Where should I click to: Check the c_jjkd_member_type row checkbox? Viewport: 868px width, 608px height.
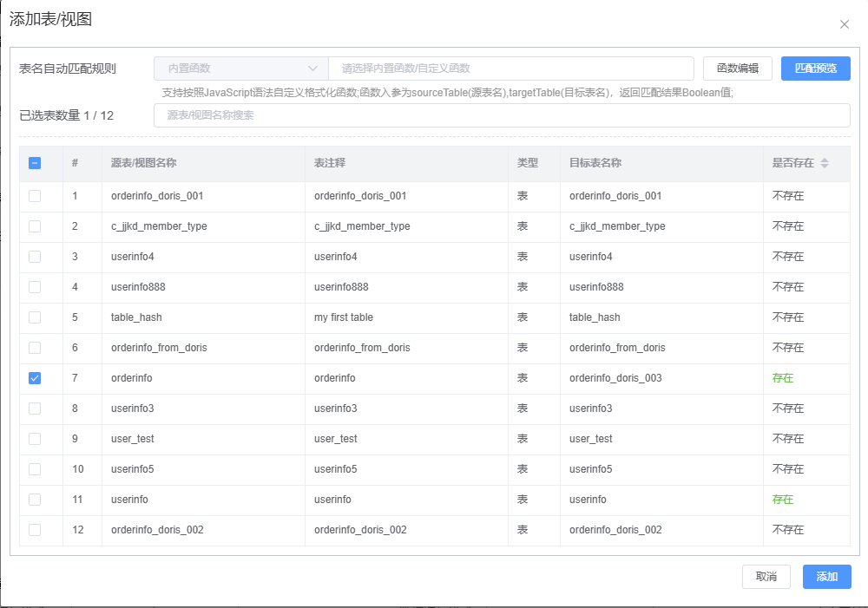pos(36,226)
